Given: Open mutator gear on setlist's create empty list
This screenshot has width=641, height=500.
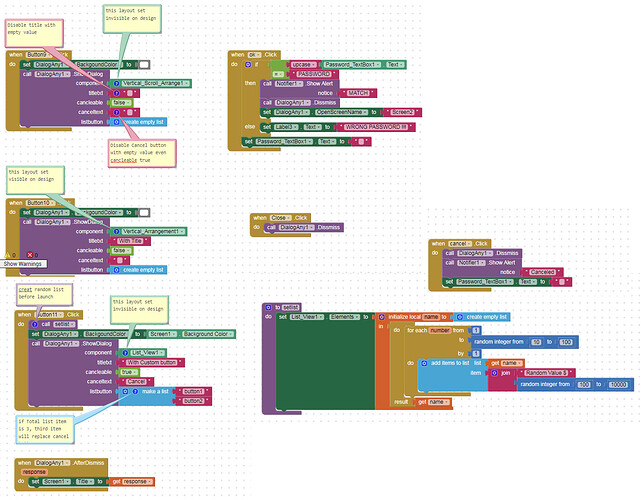Looking at the screenshot, I should [460, 317].
